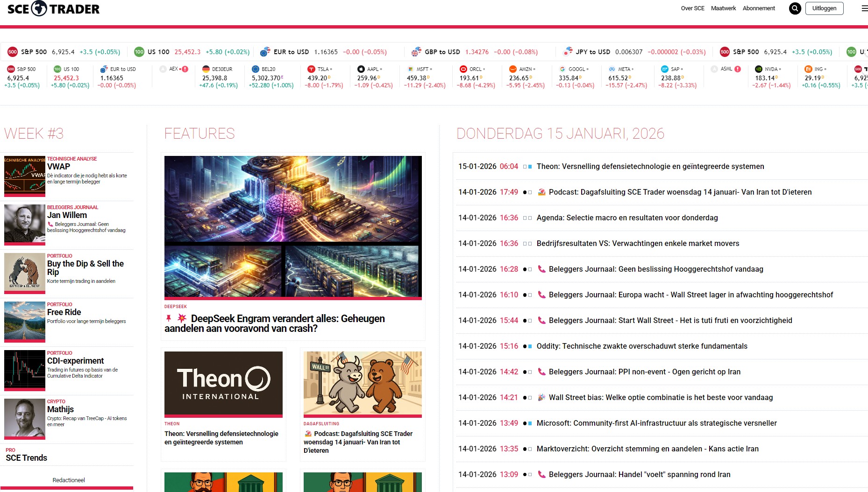Click the CDI-experiment chart thumbnail

click(25, 369)
